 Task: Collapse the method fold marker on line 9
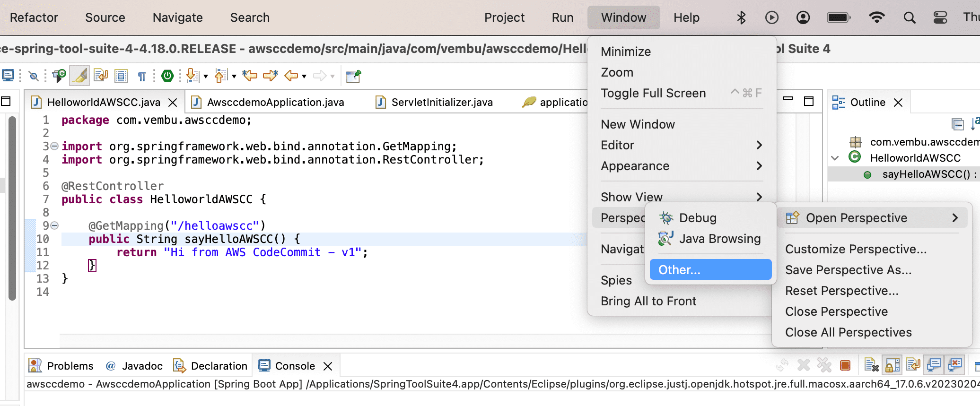54,225
